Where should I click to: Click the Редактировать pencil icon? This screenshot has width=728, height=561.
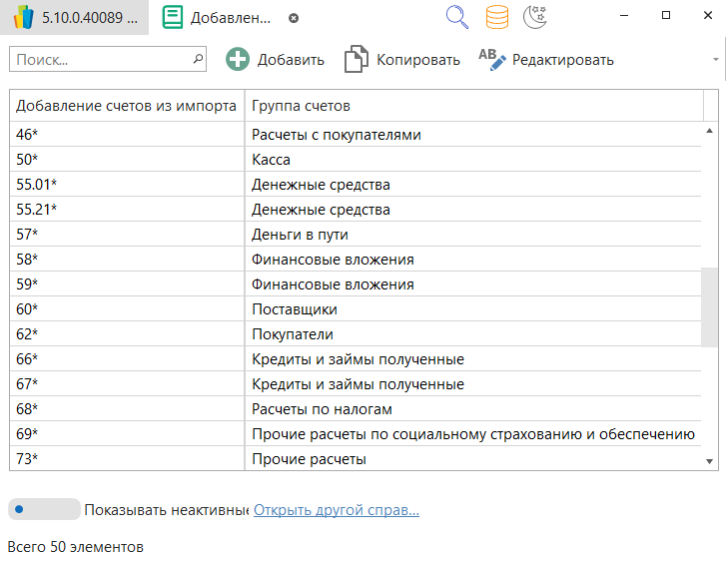click(x=492, y=60)
